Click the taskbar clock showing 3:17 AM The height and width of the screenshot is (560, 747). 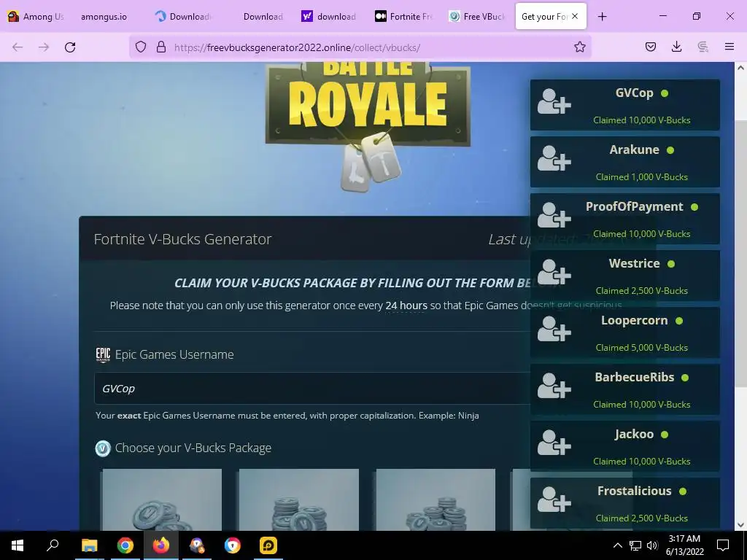pyautogui.click(x=684, y=545)
